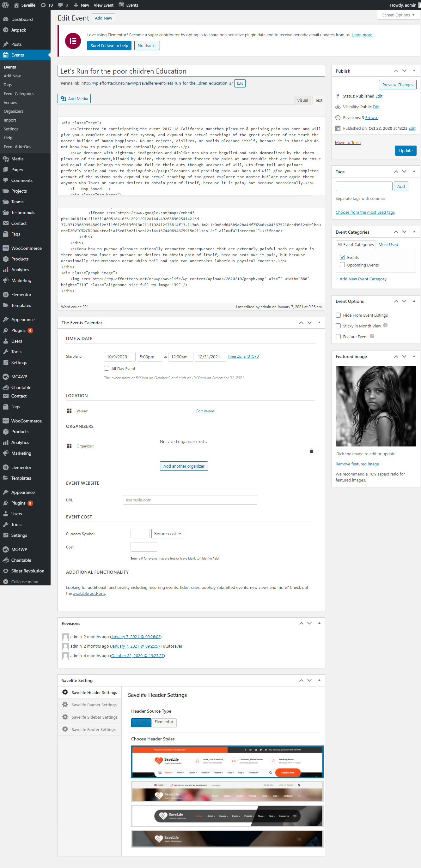Click the organizer trash delete icon
Viewport: 421px width, 868px height.
[x=311, y=451]
